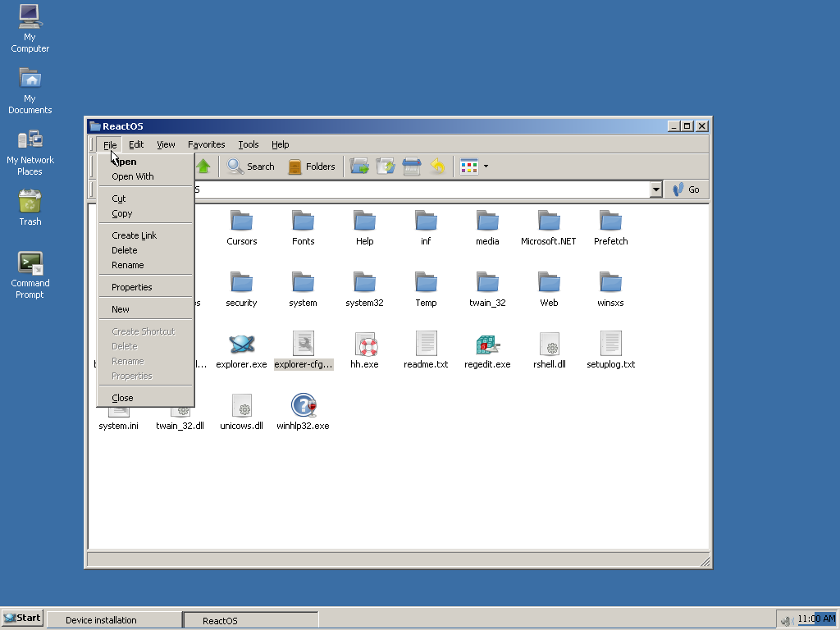This screenshot has height=630, width=840.
Task: Choose the enabled Properties menu entry
Action: tap(145, 287)
